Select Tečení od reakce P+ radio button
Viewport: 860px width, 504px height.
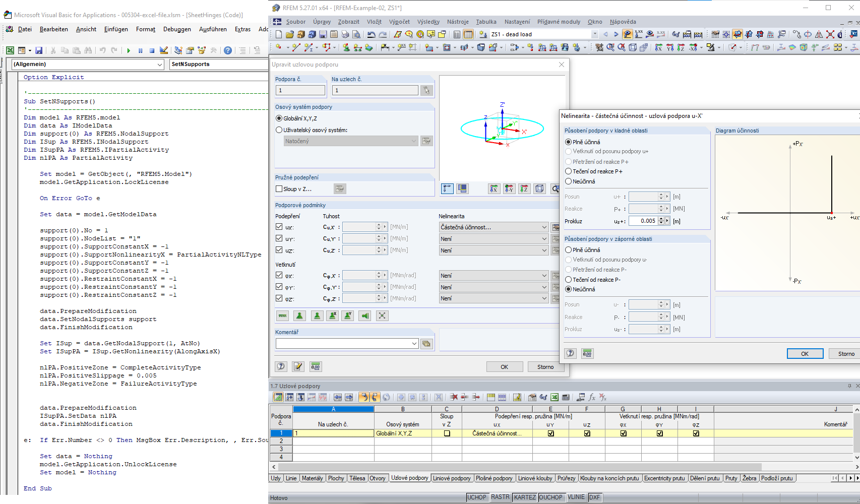[569, 171]
